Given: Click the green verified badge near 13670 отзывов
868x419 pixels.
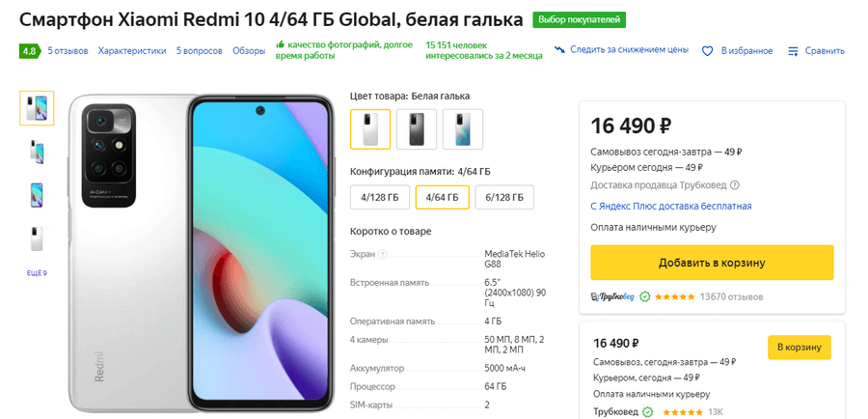Looking at the screenshot, I should [645, 296].
